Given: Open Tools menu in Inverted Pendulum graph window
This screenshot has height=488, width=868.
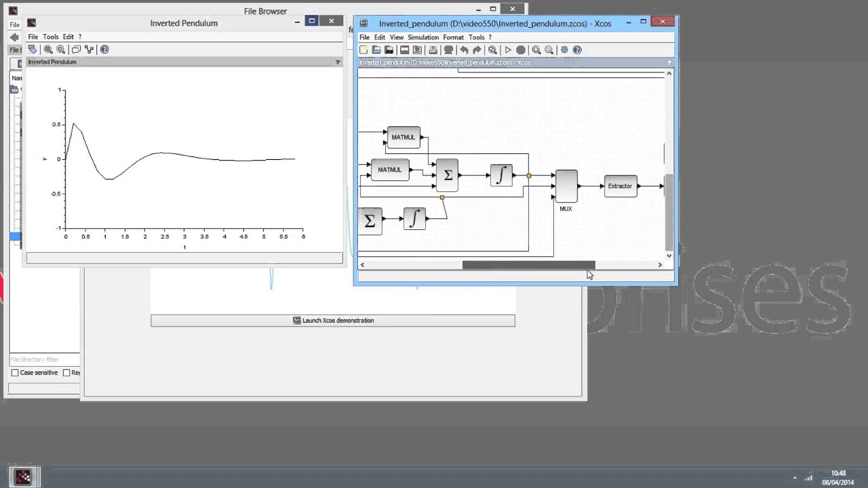Looking at the screenshot, I should point(51,37).
